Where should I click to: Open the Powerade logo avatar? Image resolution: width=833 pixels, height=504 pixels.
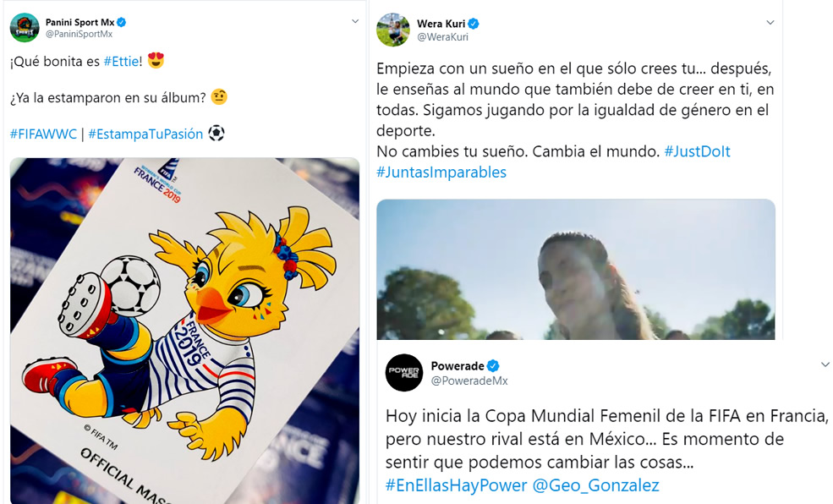(x=403, y=372)
